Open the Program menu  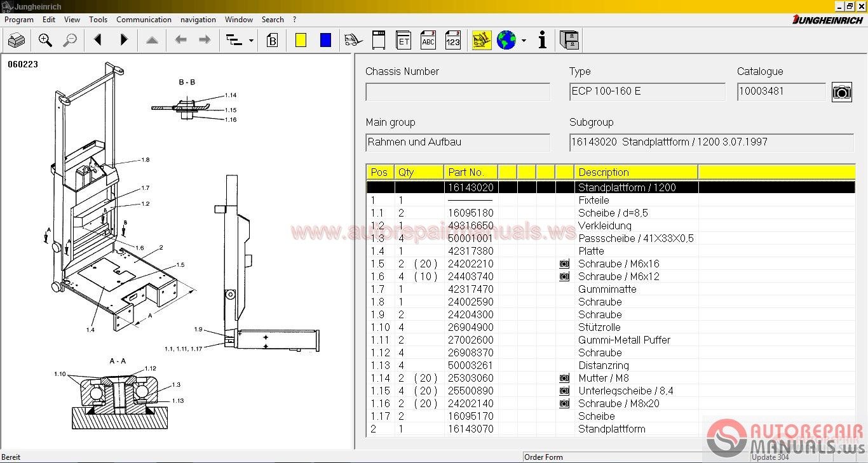(x=19, y=20)
